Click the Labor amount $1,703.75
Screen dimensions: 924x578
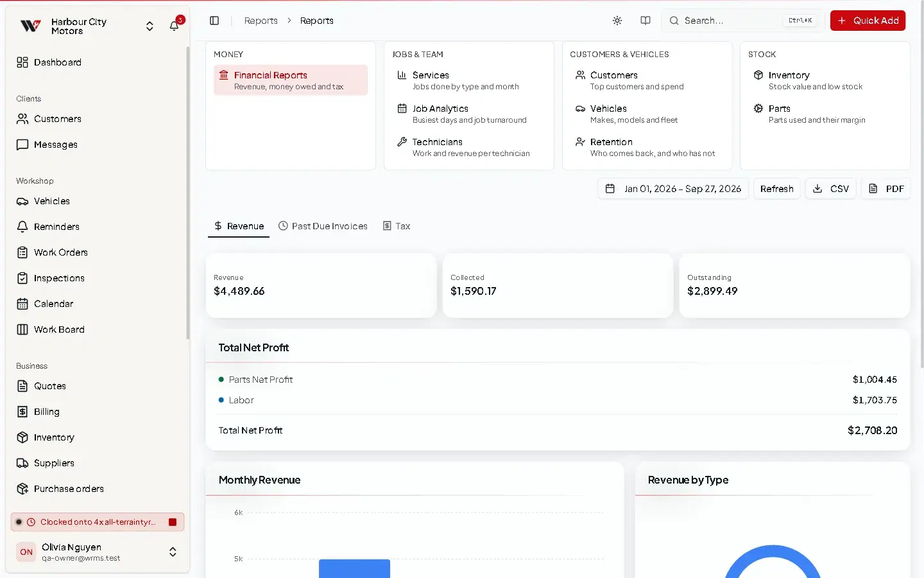tap(875, 400)
